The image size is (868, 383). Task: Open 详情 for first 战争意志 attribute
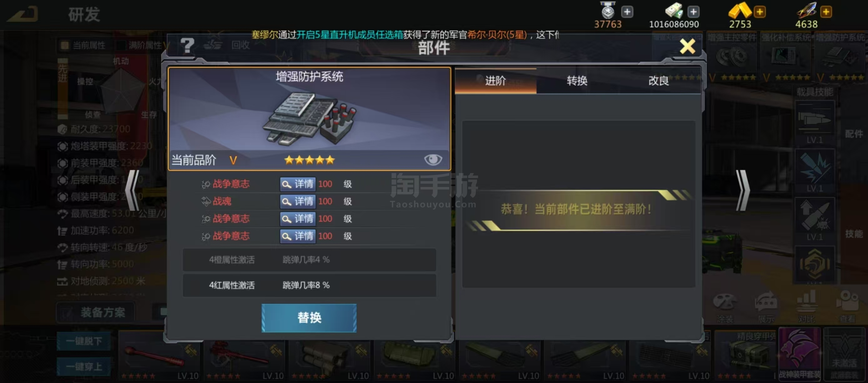pyautogui.click(x=298, y=184)
